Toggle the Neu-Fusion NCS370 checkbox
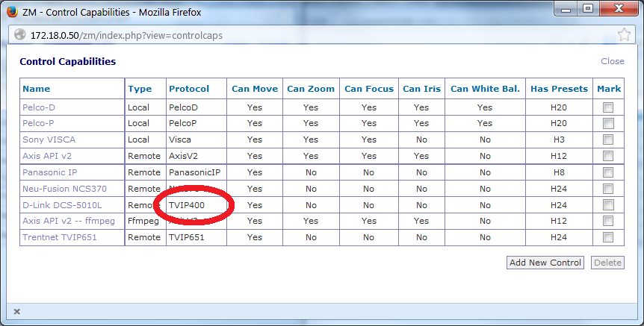 point(608,189)
